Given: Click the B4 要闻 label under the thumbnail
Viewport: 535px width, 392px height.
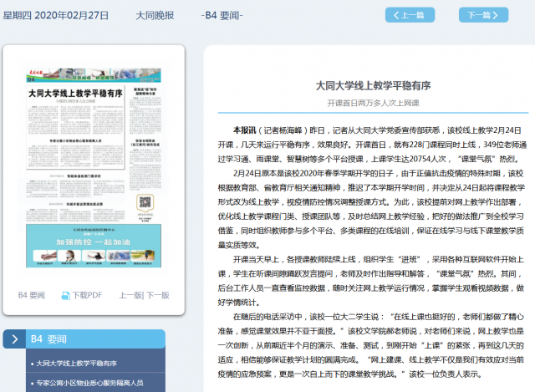Looking at the screenshot, I should [32, 295].
